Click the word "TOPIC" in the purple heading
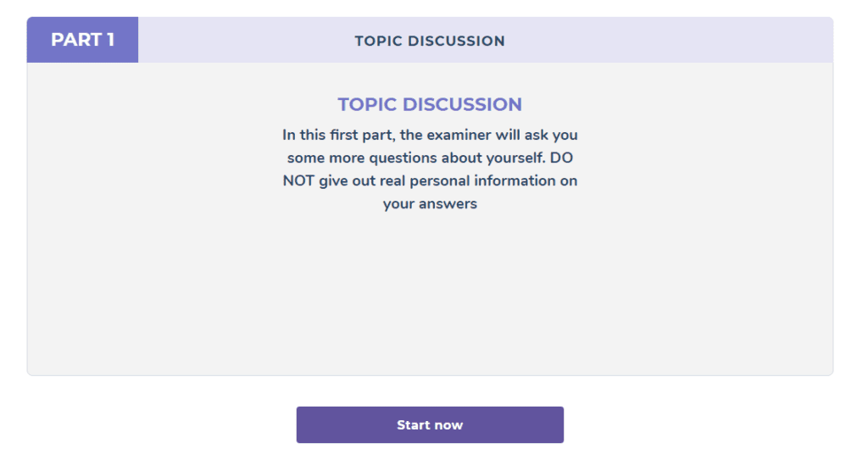This screenshot has height=460, width=868. point(367,104)
